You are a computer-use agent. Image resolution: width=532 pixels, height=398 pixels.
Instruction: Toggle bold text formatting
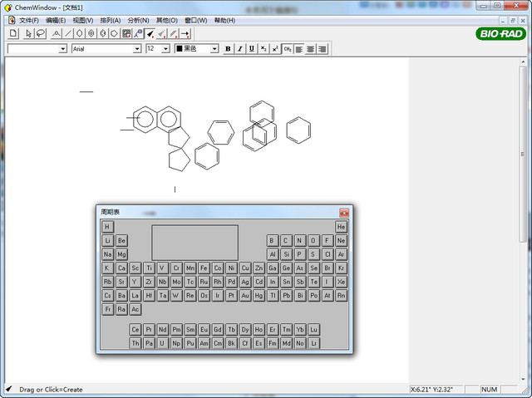228,49
